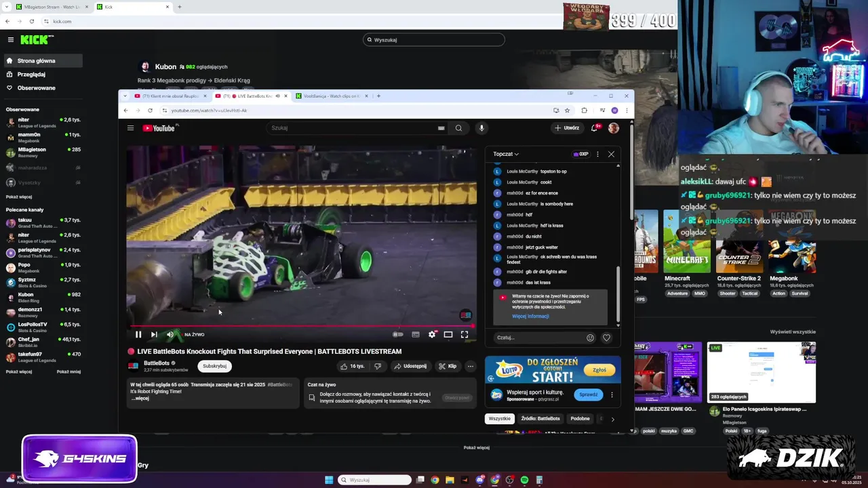Viewport: 868px width, 488px height.
Task: Click the Zgłoś button on Lotto ad
Action: pos(599,370)
